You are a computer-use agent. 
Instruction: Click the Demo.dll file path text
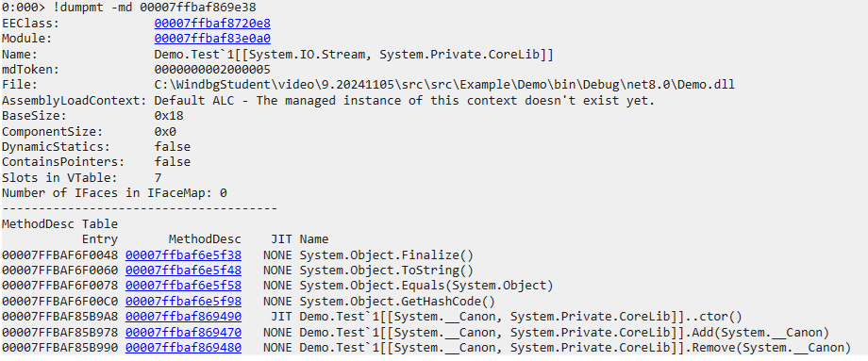pos(444,85)
